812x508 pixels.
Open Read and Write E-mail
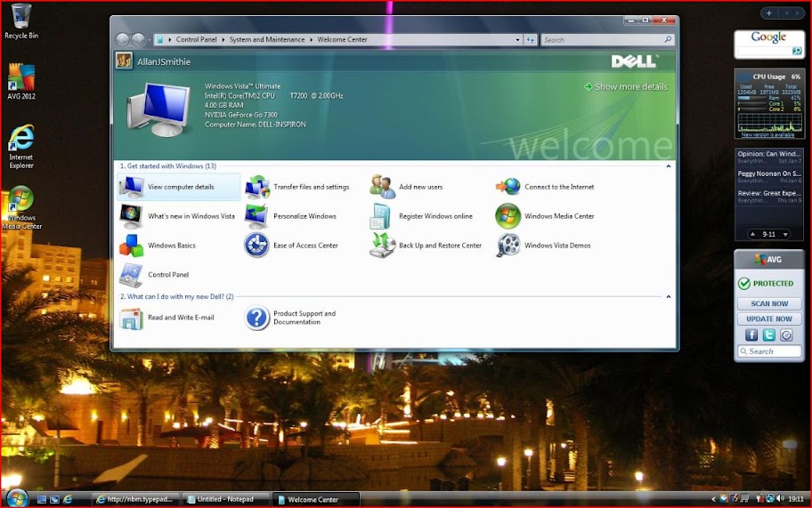166,318
